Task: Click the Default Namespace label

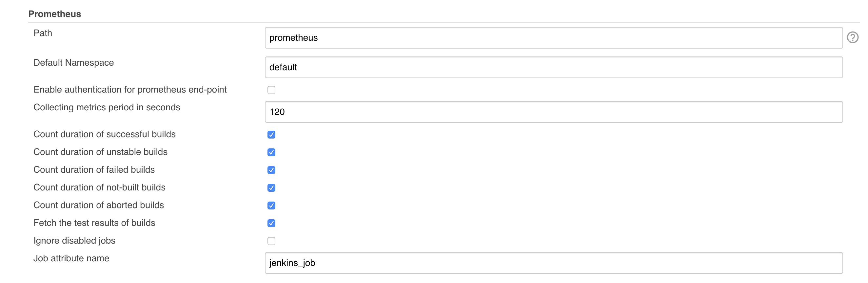Action: tap(73, 63)
